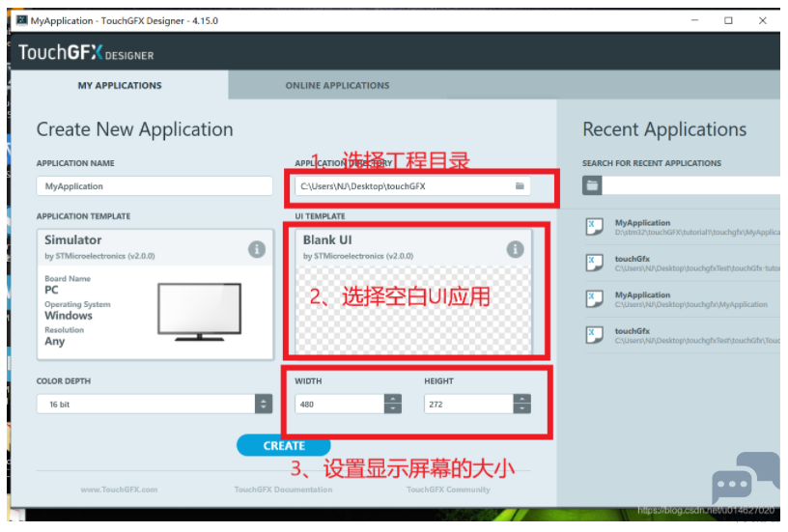This screenshot has height=532, width=788.
Task: Select the Simulator application template card
Action: point(155,294)
